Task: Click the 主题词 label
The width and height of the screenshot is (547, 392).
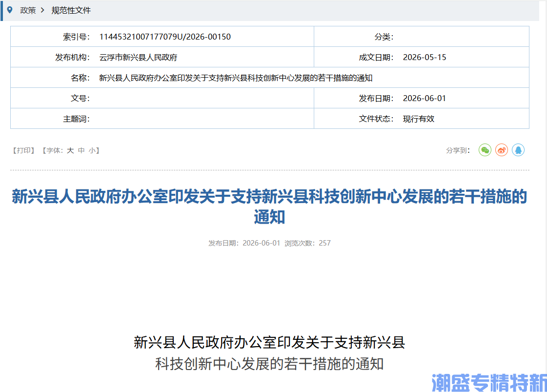Action: (76, 119)
